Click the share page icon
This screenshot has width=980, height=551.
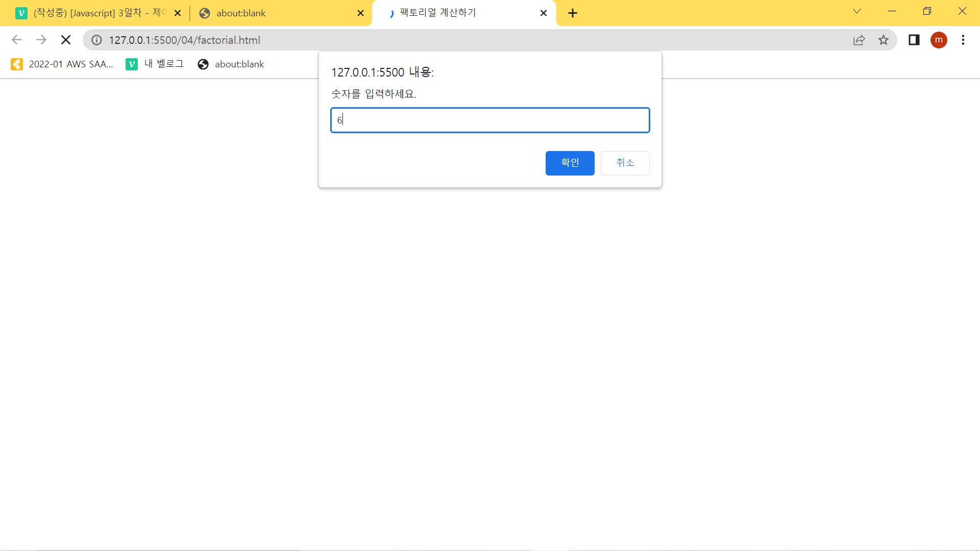click(859, 40)
